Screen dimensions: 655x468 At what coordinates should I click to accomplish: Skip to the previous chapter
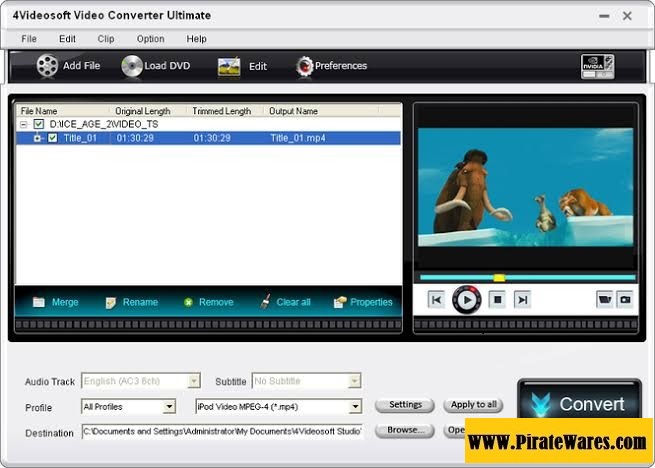[436, 299]
